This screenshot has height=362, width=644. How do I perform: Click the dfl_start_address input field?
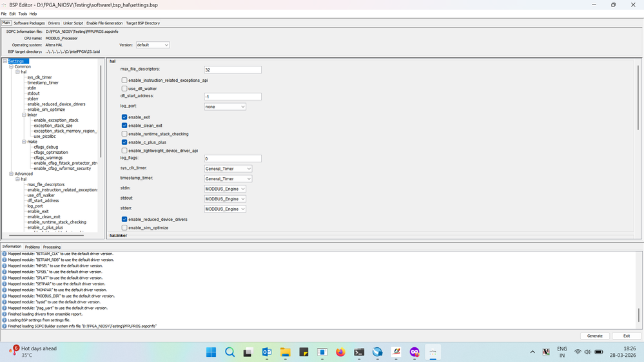click(233, 97)
